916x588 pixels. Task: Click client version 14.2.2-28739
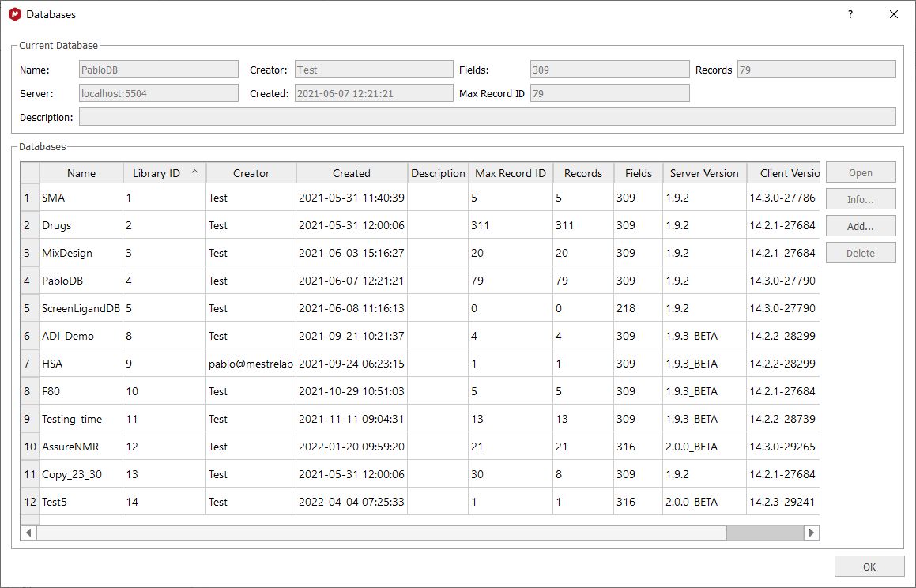tap(783, 419)
